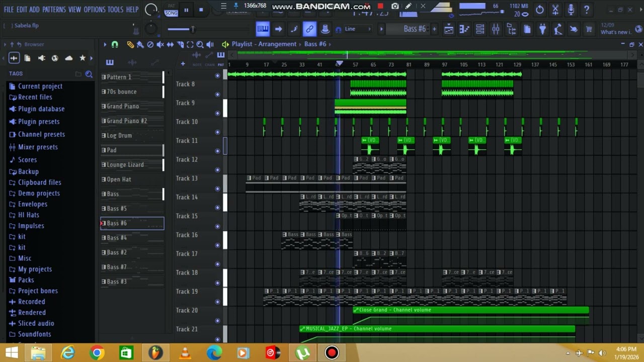Open Google Chrome from the taskbar
The width and height of the screenshot is (644, 362).
[97, 353]
